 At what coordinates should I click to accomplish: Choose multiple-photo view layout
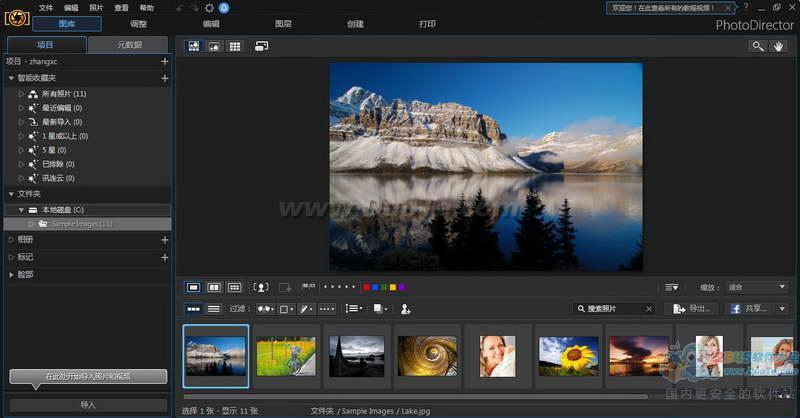[x=234, y=287]
